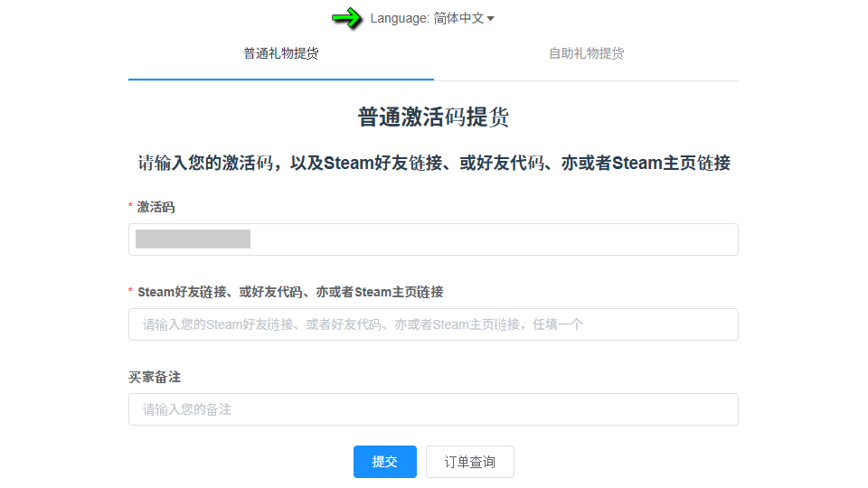Click the green arrow icon beside Language
Screen dimensions: 868x488
346,17
